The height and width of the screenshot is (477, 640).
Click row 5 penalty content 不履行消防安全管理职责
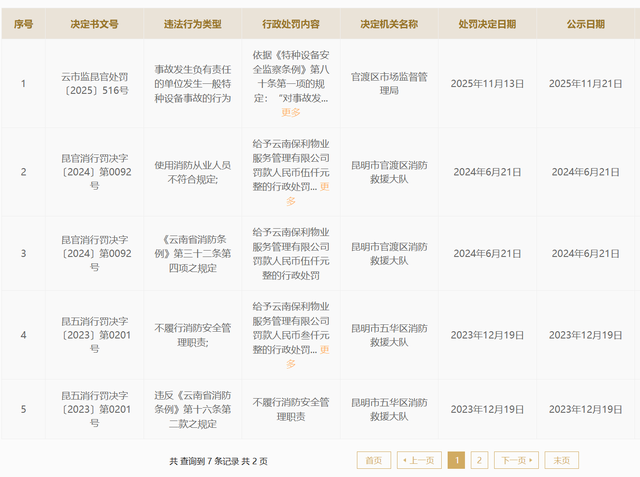291,409
